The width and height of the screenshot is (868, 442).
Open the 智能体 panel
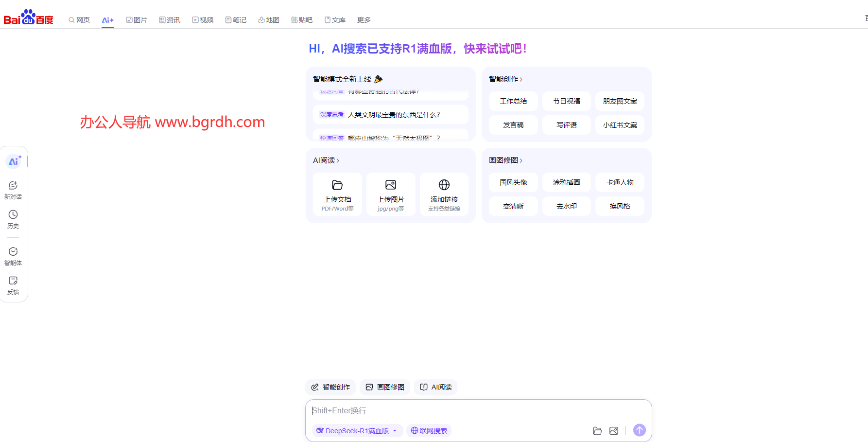(x=13, y=255)
